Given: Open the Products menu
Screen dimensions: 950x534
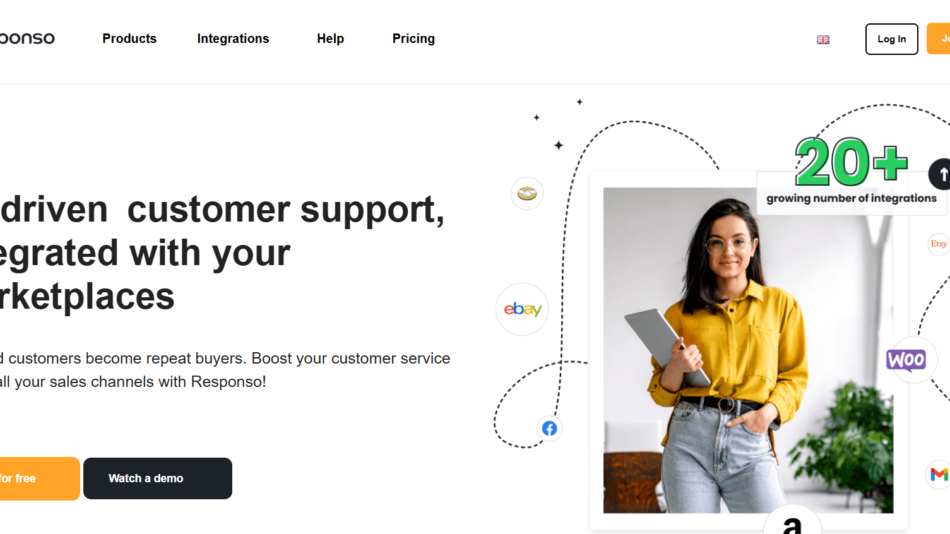Looking at the screenshot, I should (129, 39).
